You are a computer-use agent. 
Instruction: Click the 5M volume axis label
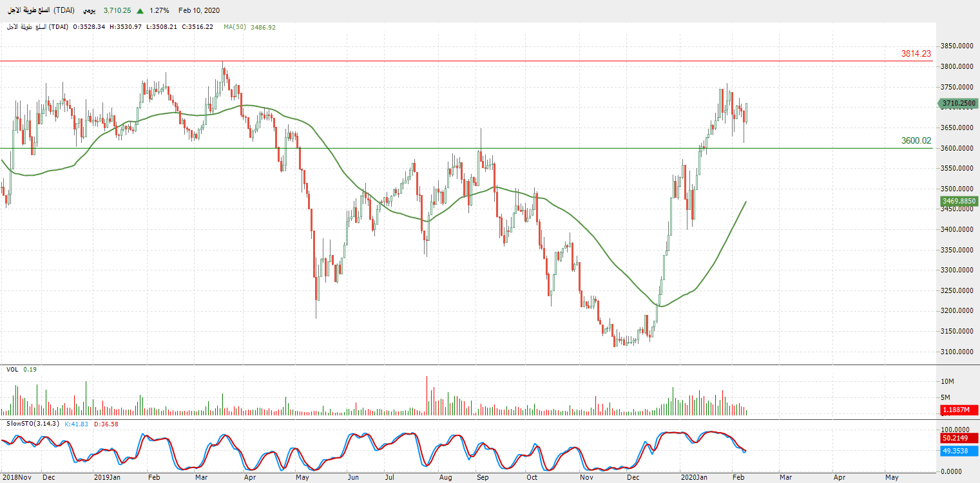coord(946,397)
